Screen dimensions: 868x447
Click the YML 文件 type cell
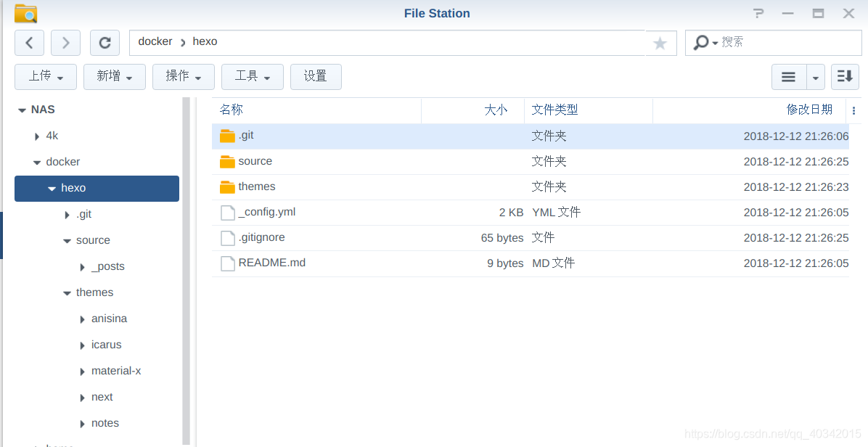(x=557, y=213)
